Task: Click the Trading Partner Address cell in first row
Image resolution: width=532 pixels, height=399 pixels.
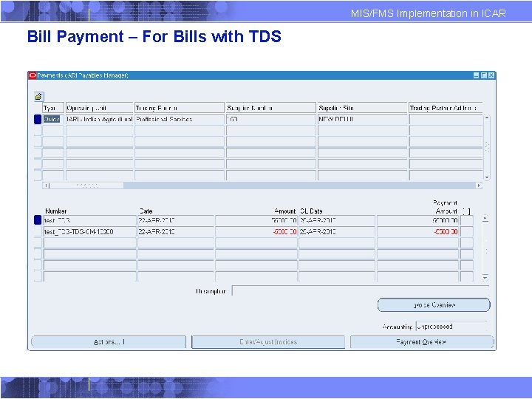Action: (x=446, y=119)
